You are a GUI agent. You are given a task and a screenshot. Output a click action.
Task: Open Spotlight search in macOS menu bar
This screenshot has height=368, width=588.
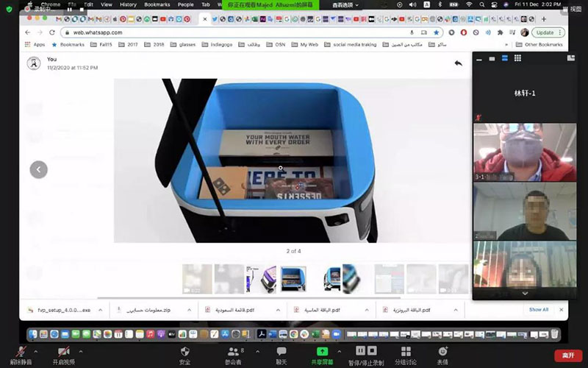coord(482,4)
